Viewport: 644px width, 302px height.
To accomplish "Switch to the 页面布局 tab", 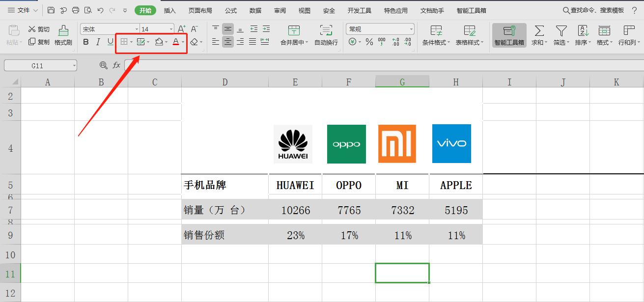I will [200, 10].
